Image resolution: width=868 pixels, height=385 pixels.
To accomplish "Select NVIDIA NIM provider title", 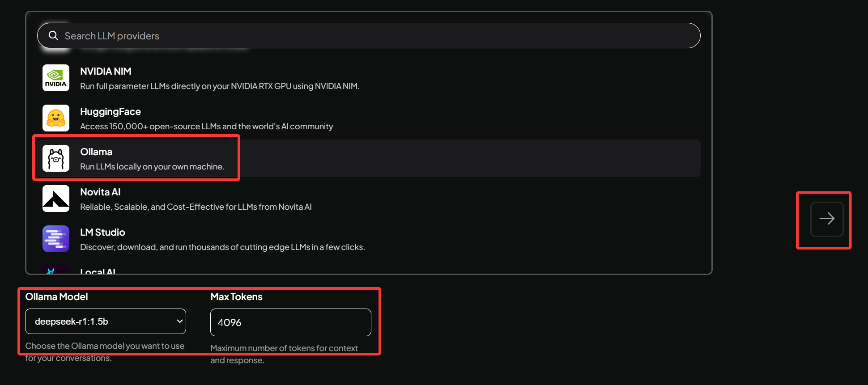I will pos(106,71).
